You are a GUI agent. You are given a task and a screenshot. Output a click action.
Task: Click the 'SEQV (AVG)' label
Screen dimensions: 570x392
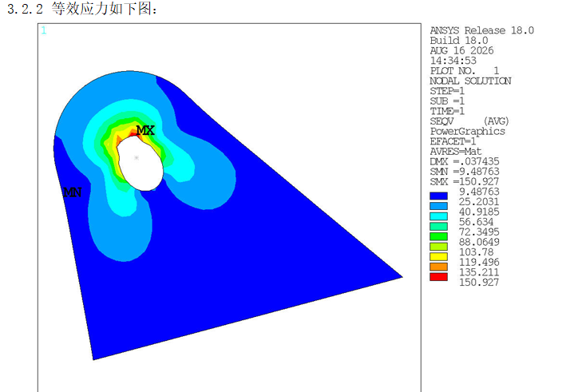tap(469, 121)
